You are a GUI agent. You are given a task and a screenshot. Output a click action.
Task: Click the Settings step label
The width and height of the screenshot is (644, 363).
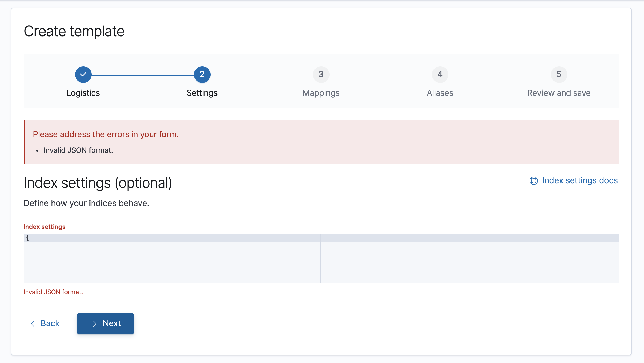pos(202,93)
